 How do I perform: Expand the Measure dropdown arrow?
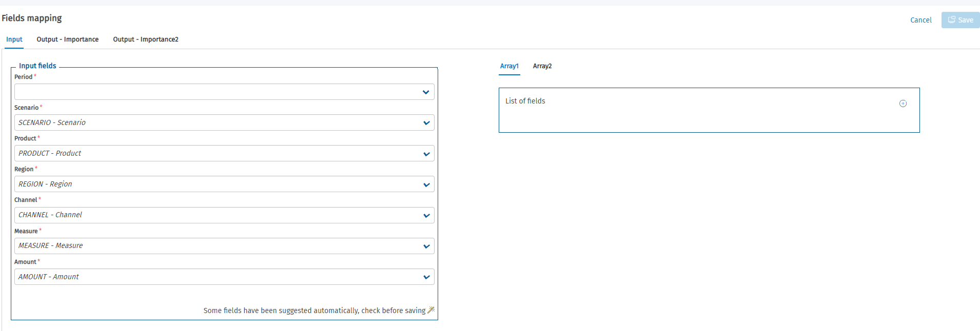[x=426, y=246]
